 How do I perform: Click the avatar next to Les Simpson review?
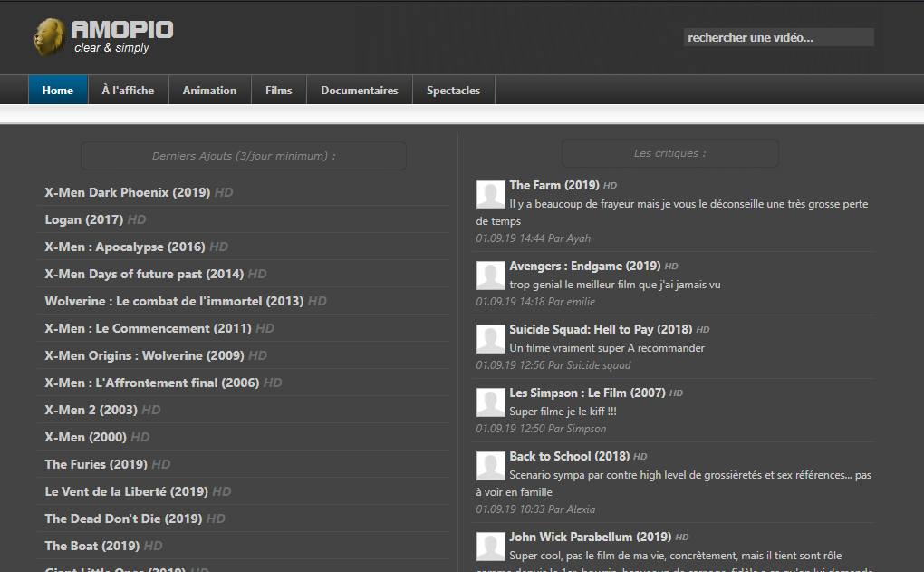point(491,402)
